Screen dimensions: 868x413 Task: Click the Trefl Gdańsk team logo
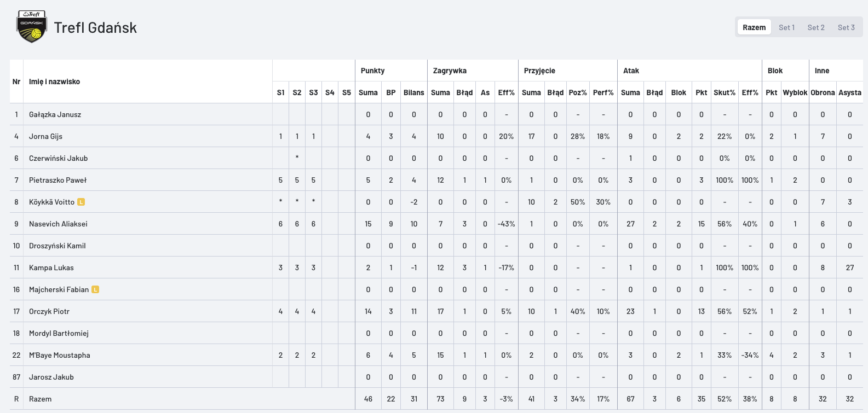(x=32, y=27)
